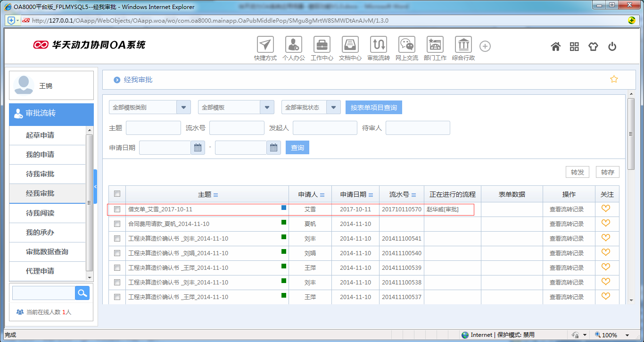This screenshot has height=342, width=644.
Task: Go to 待我审批 in sidebar menu
Action: coord(40,174)
